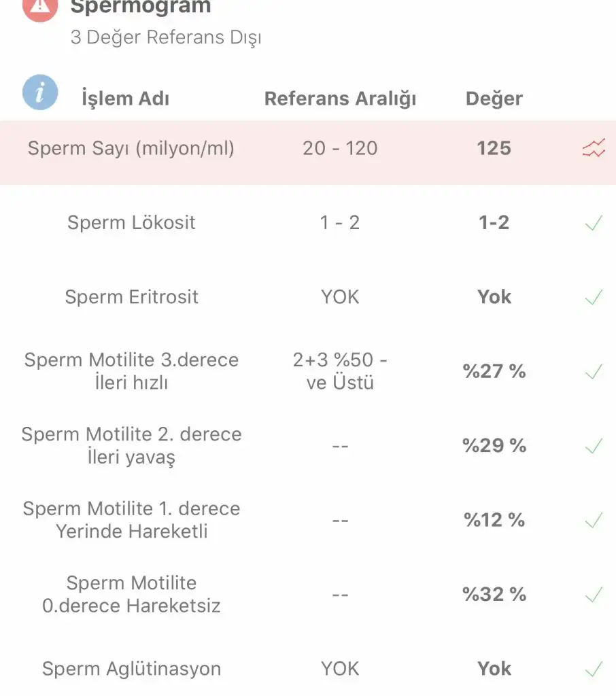
Task: Tap checkmark for Motilite 1. derece row
Action: click(x=594, y=521)
